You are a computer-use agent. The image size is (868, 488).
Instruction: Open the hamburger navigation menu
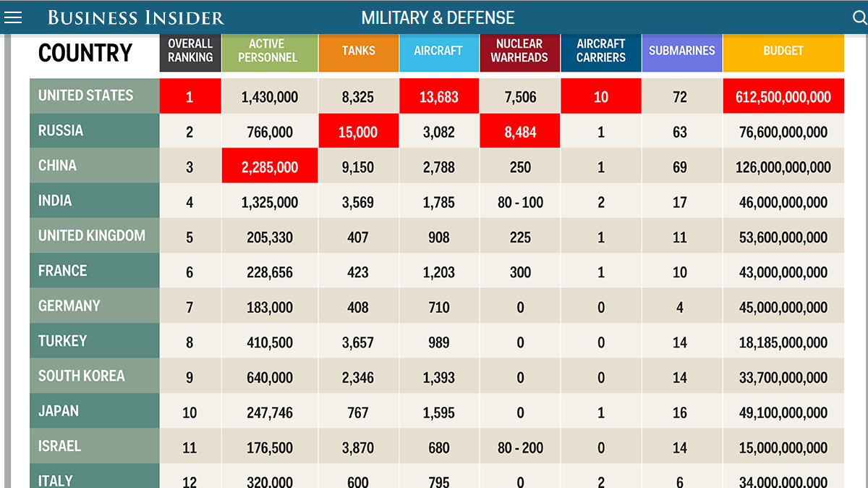click(13, 18)
